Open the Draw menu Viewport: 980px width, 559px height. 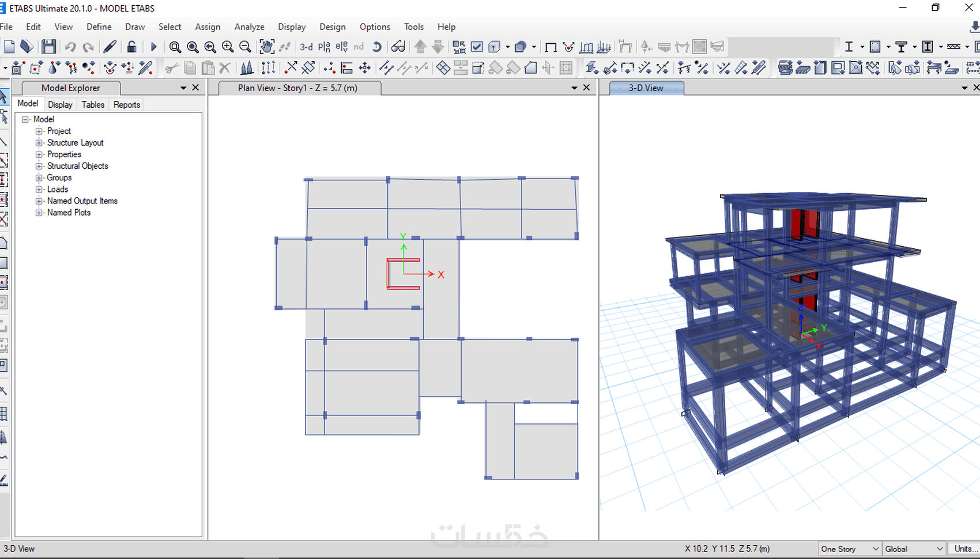135,27
